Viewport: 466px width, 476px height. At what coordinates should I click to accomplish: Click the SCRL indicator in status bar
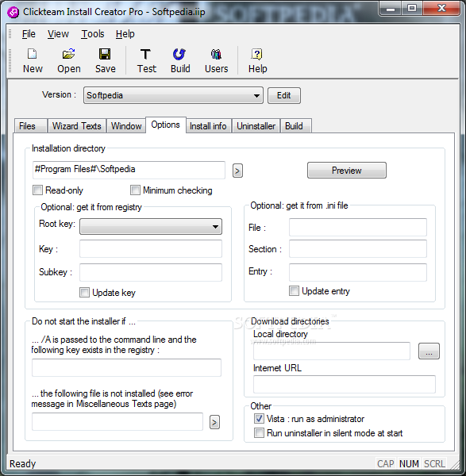click(x=435, y=463)
